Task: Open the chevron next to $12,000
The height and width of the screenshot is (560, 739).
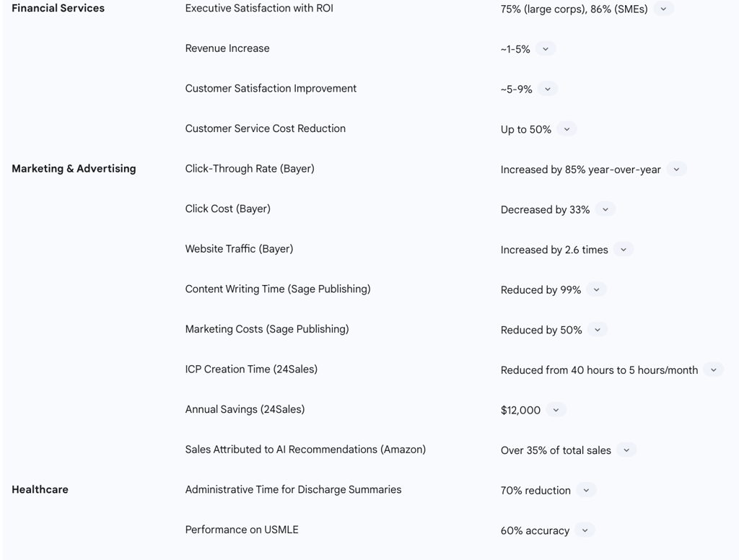Action: click(x=556, y=410)
